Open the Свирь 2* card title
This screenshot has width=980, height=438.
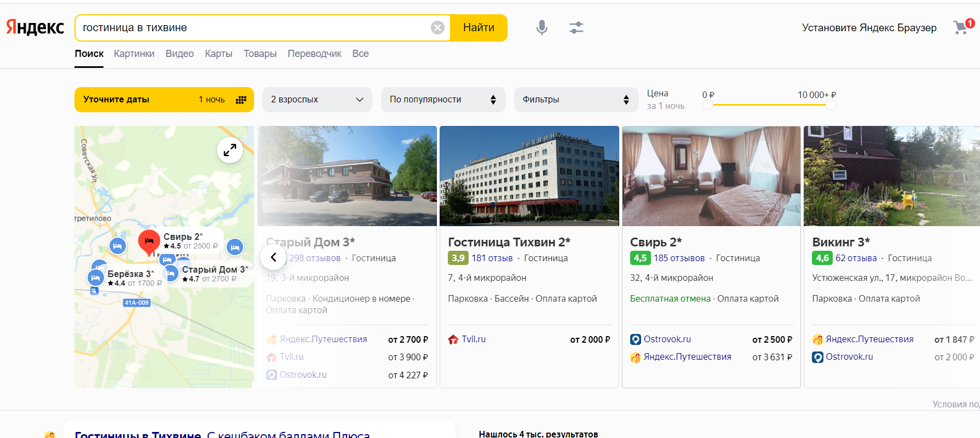[656, 242]
